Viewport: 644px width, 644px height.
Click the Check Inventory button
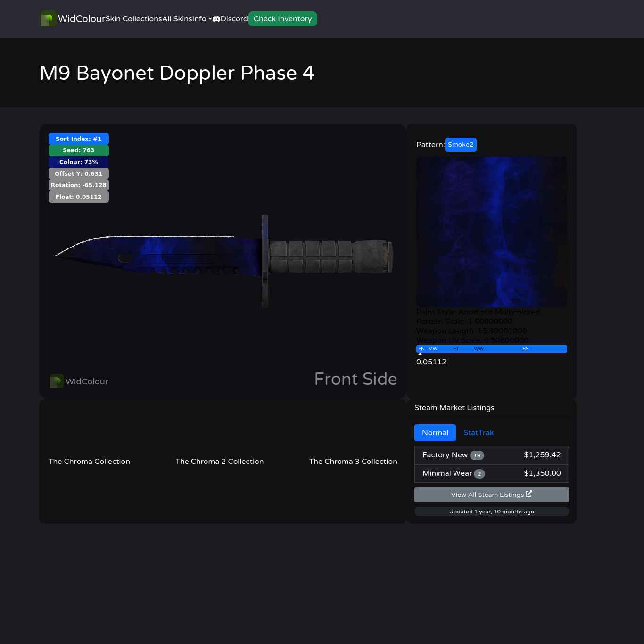pyautogui.click(x=282, y=19)
